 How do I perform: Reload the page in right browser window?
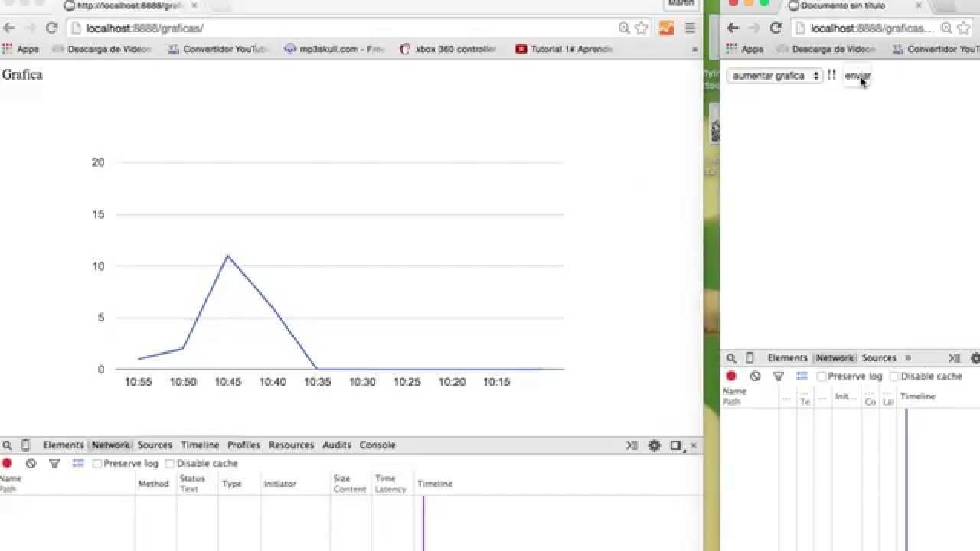[776, 28]
